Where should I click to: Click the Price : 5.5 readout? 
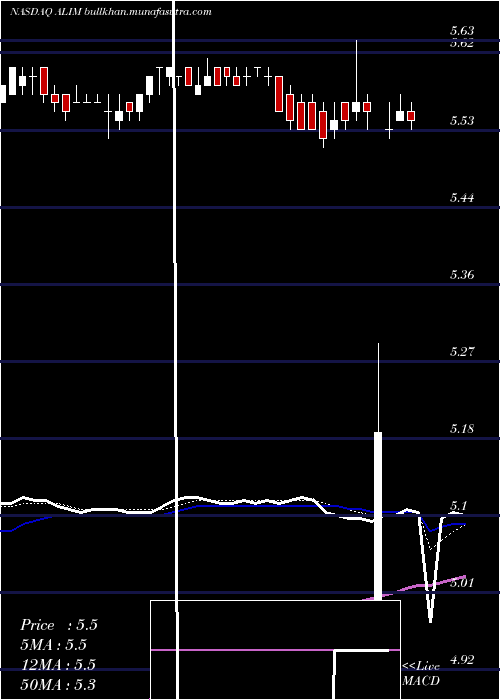point(58,625)
